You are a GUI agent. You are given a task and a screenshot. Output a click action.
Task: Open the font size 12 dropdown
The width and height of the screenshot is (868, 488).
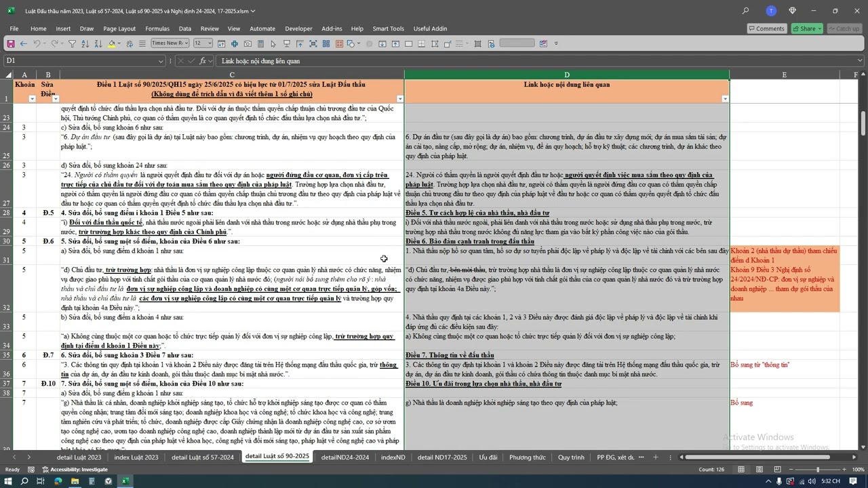[210, 43]
